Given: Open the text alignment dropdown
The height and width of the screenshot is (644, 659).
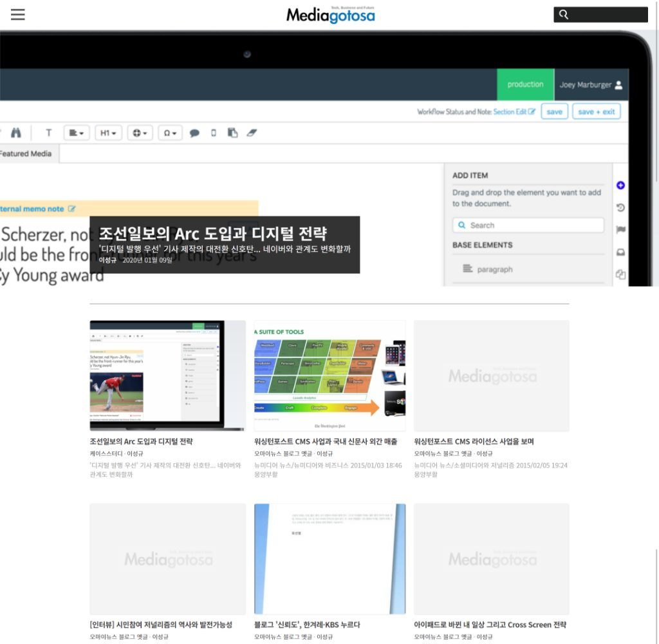Looking at the screenshot, I should [76, 133].
